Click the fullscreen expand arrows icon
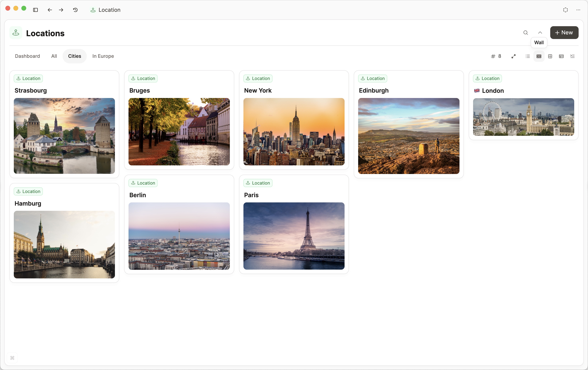 pyautogui.click(x=513, y=56)
